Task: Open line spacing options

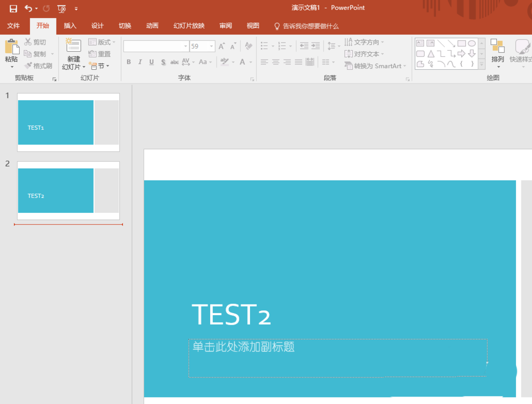Action: tap(334, 46)
